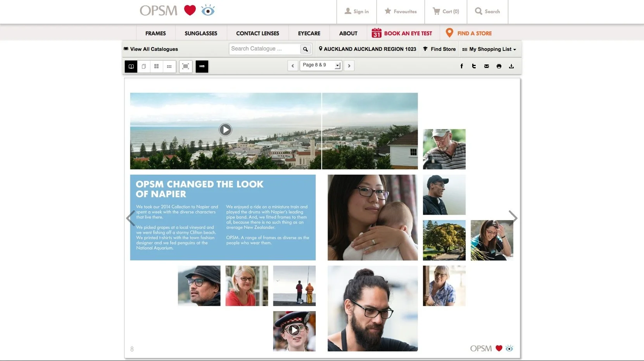Image resolution: width=644 pixels, height=361 pixels.
Task: Open the site Search
Action: [487, 12]
